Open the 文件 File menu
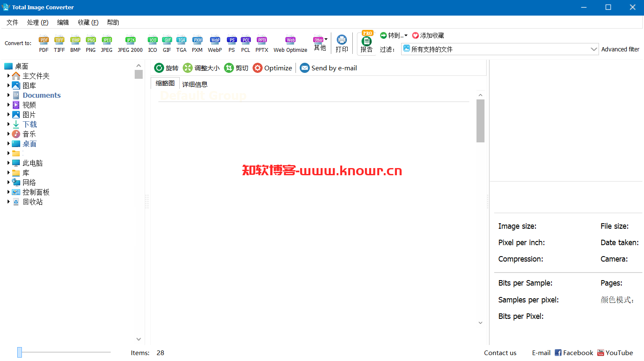 [12, 22]
